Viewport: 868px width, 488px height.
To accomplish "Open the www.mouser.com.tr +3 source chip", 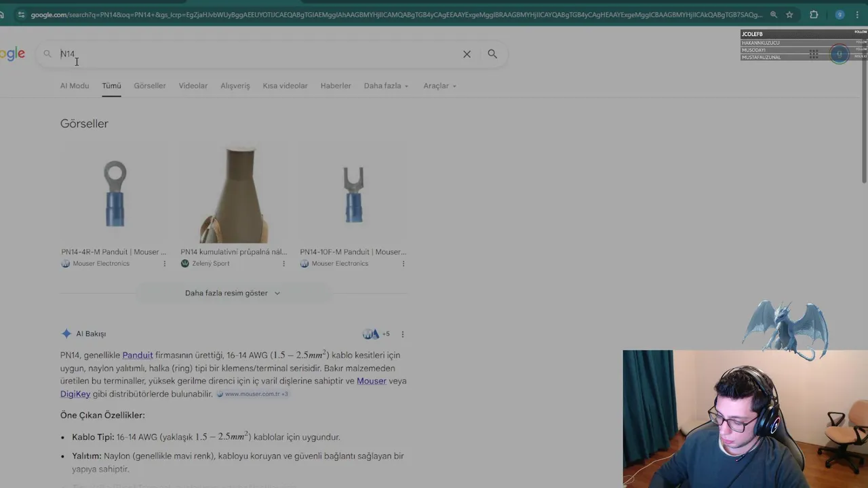I will click(252, 394).
